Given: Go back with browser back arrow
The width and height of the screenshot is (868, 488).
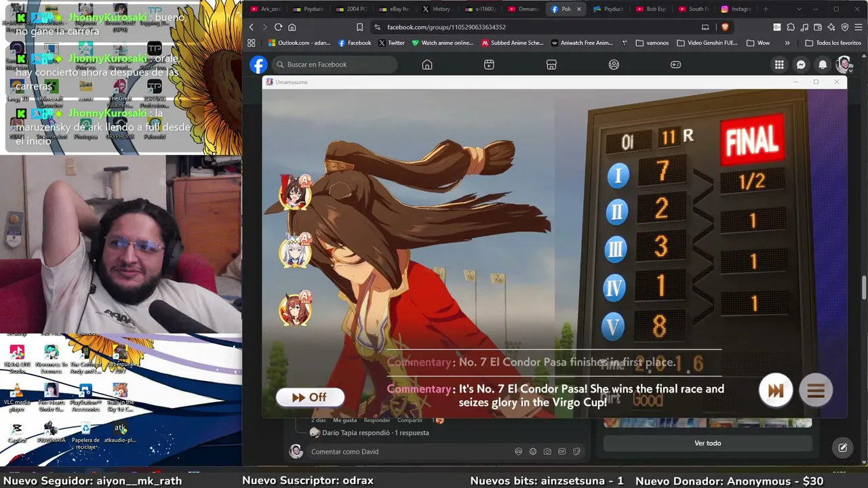Looking at the screenshot, I should click(252, 27).
